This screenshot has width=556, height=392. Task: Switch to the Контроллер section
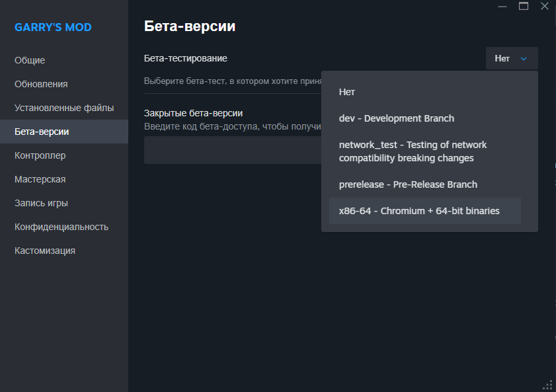coord(40,155)
